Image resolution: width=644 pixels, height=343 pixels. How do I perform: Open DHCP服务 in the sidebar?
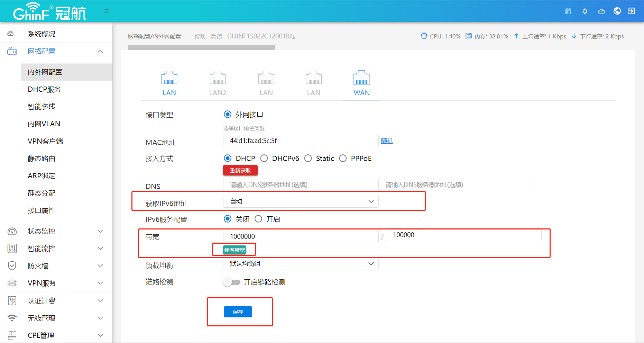click(44, 89)
